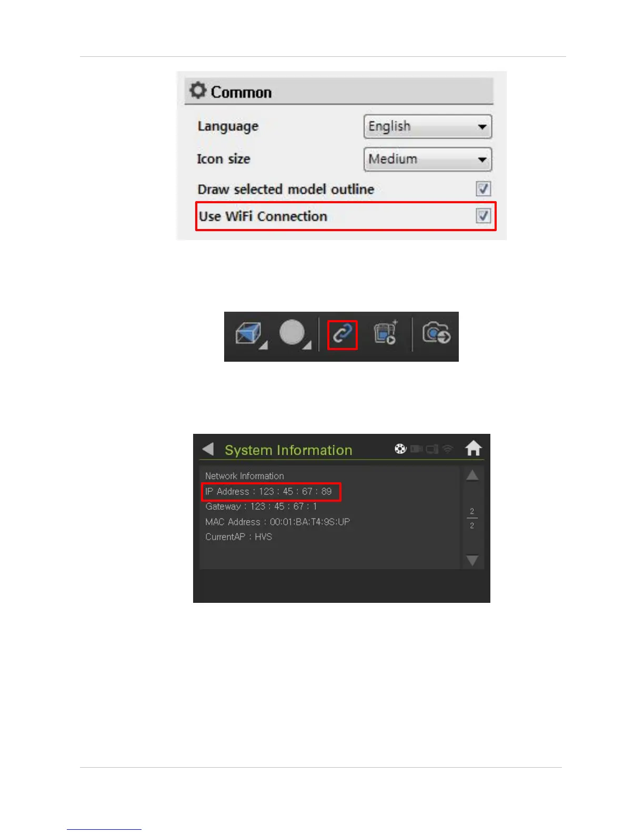Click the chain-link connect icon

pyautogui.click(x=343, y=334)
